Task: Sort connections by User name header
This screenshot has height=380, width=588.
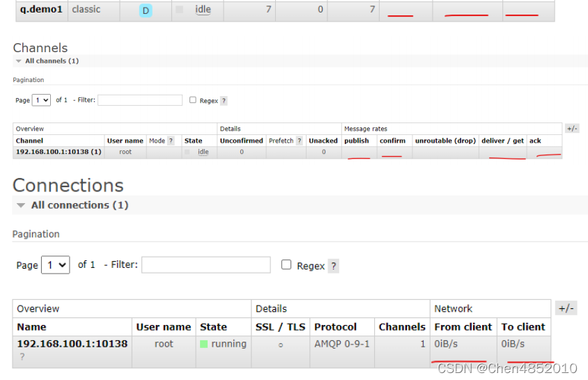Action: (x=164, y=327)
